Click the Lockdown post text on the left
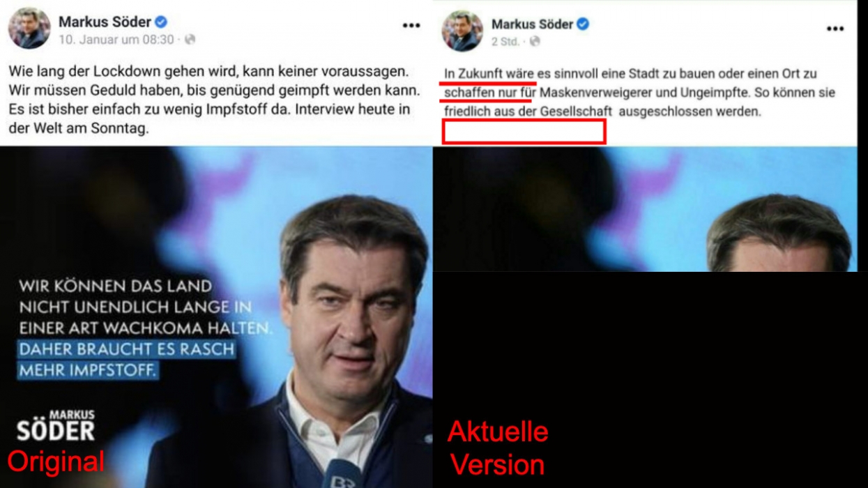 click(x=215, y=100)
